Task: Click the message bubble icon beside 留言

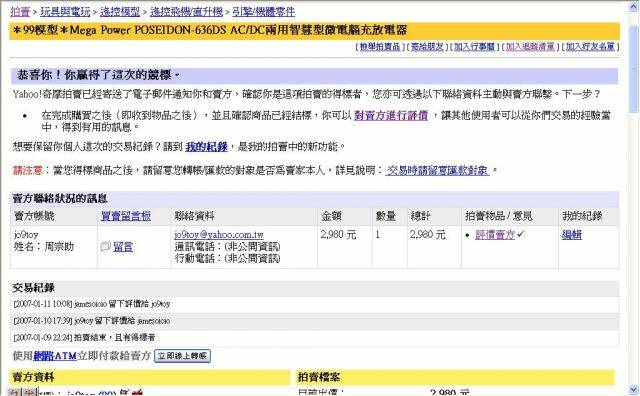Action: tap(105, 247)
